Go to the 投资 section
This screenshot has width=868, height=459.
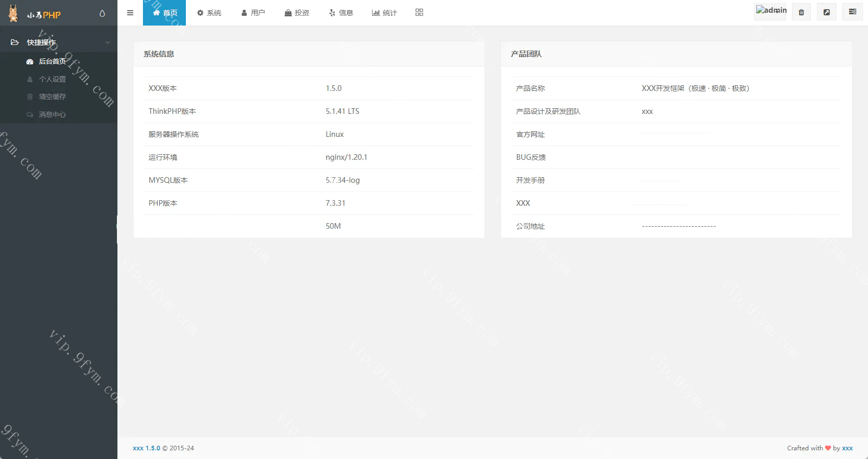[297, 13]
